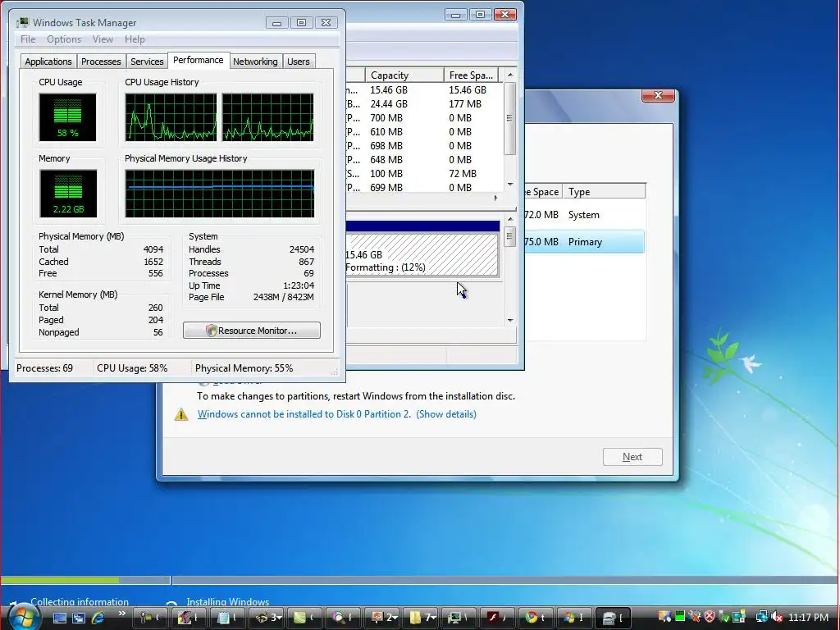Switch to the Applications tab
Screen dimensions: 840x630
(x=48, y=62)
